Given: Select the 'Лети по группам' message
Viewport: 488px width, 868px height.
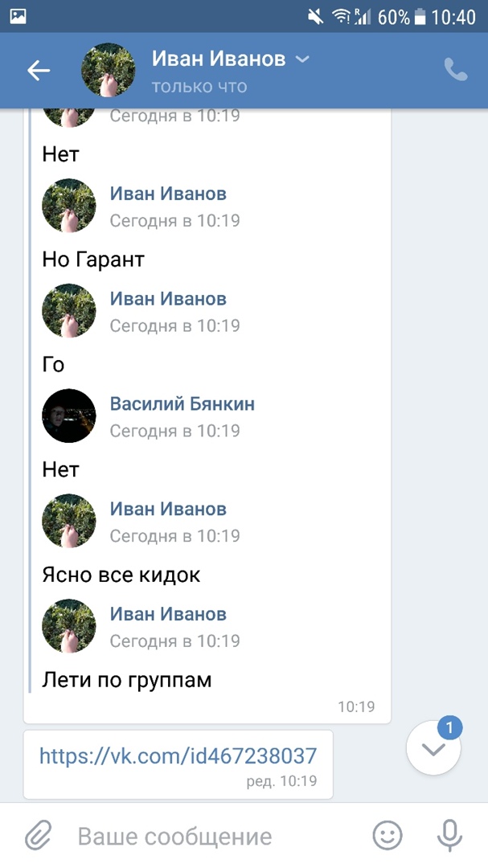Looking at the screenshot, I should (x=127, y=680).
